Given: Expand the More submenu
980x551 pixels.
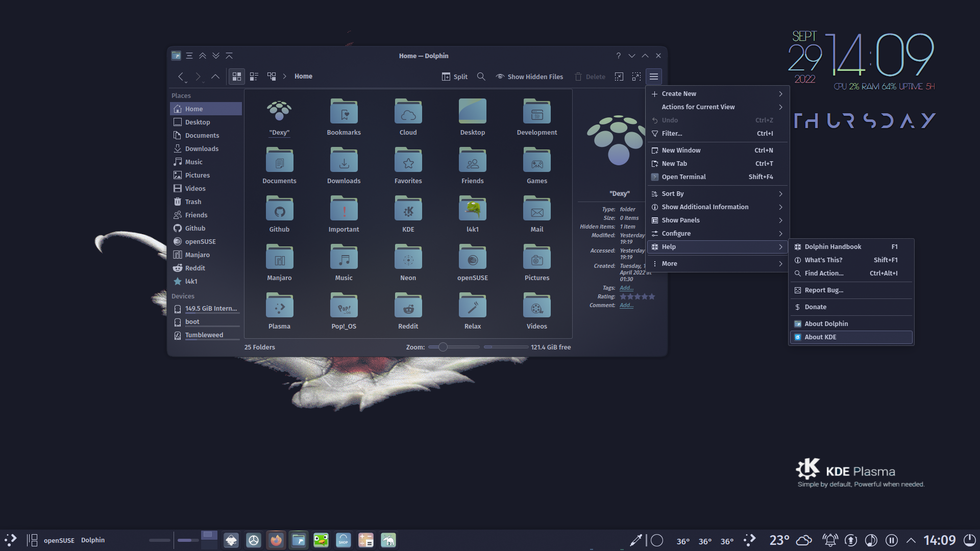Looking at the screenshot, I should (x=717, y=263).
